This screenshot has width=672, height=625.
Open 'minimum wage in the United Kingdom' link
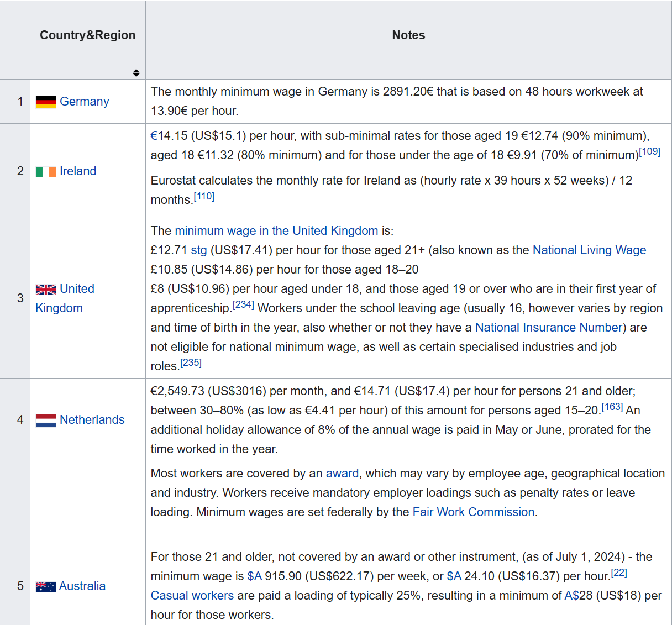[276, 231]
